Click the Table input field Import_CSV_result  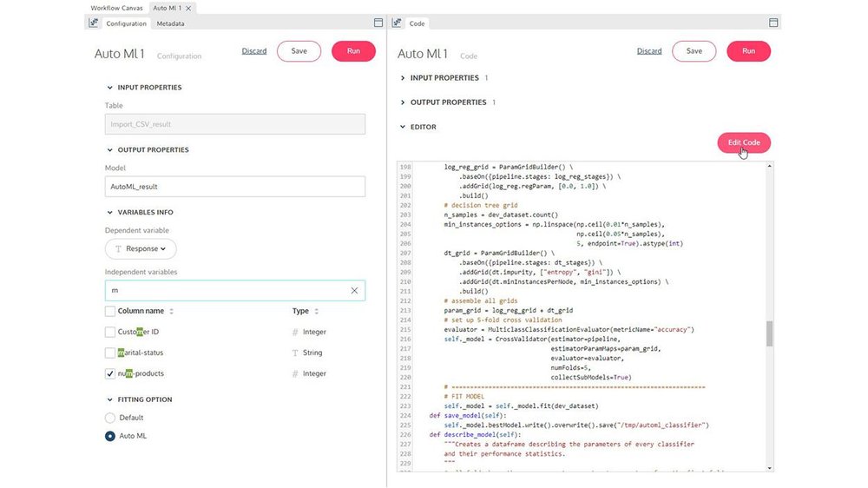(x=234, y=124)
